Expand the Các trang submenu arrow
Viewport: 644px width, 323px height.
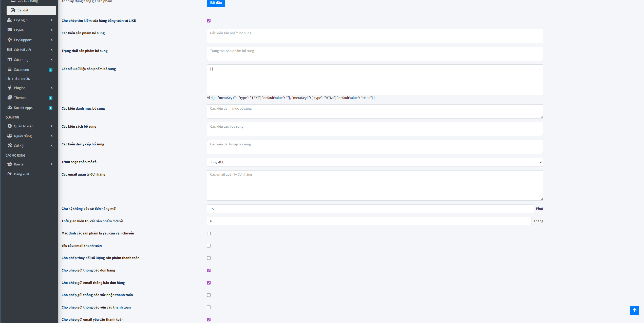(52, 60)
